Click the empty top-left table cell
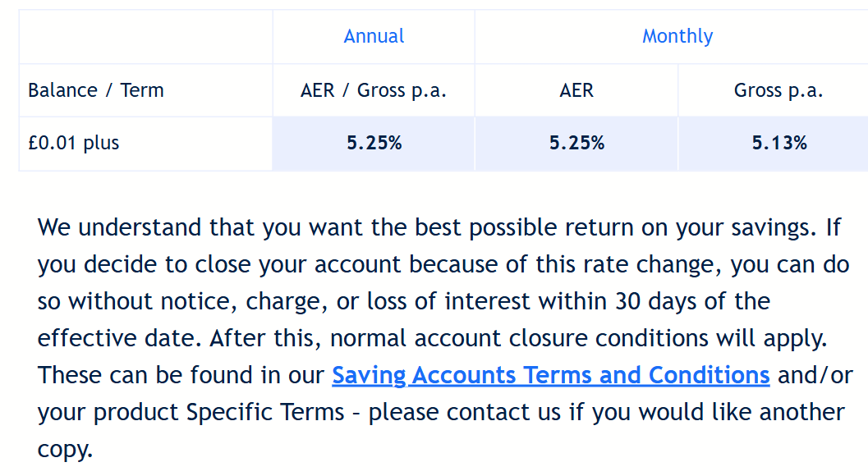This screenshot has width=868, height=476. coord(145,37)
